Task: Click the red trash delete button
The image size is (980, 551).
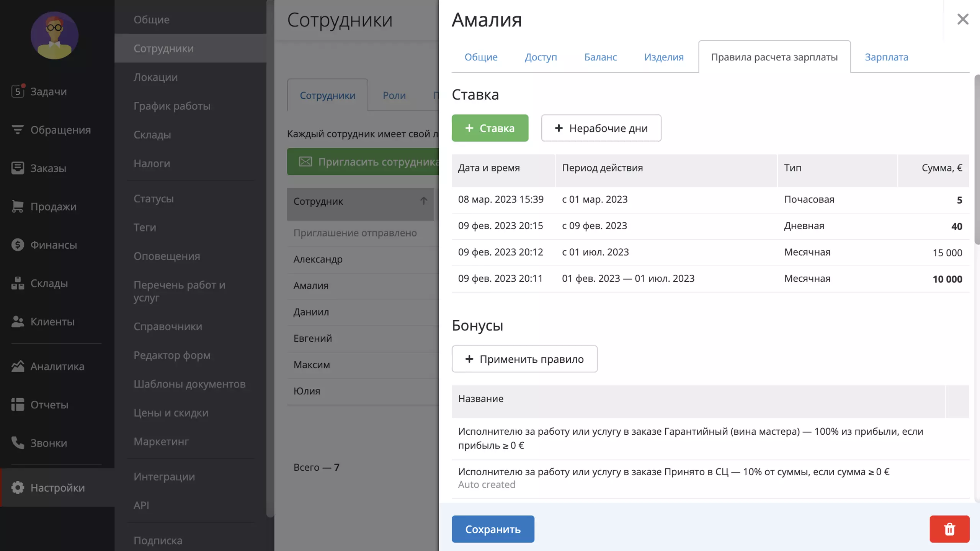Action: [949, 529]
